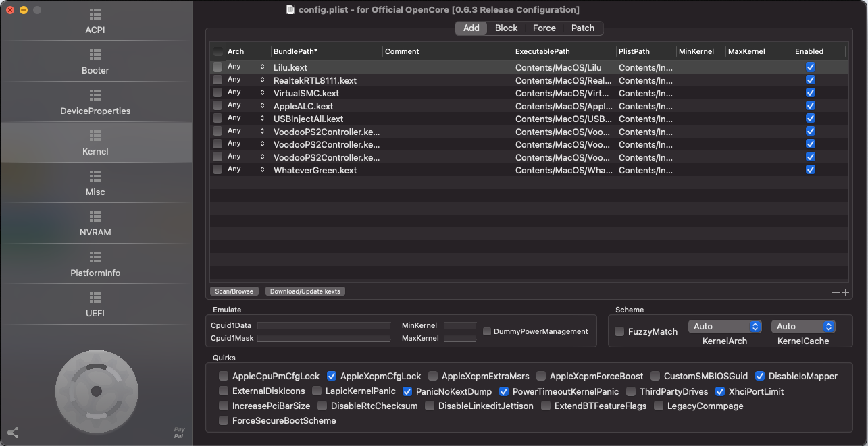Click the Download/Update kexts button

[x=305, y=291]
